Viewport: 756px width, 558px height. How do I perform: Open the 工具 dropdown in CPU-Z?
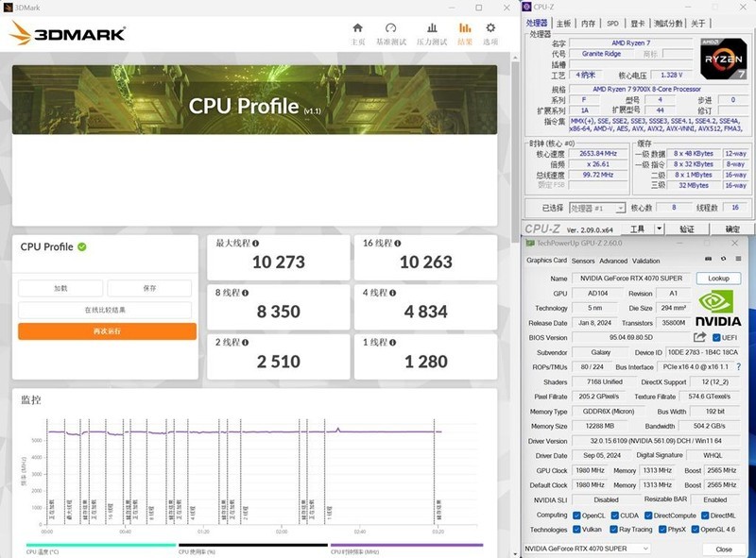coord(636,227)
